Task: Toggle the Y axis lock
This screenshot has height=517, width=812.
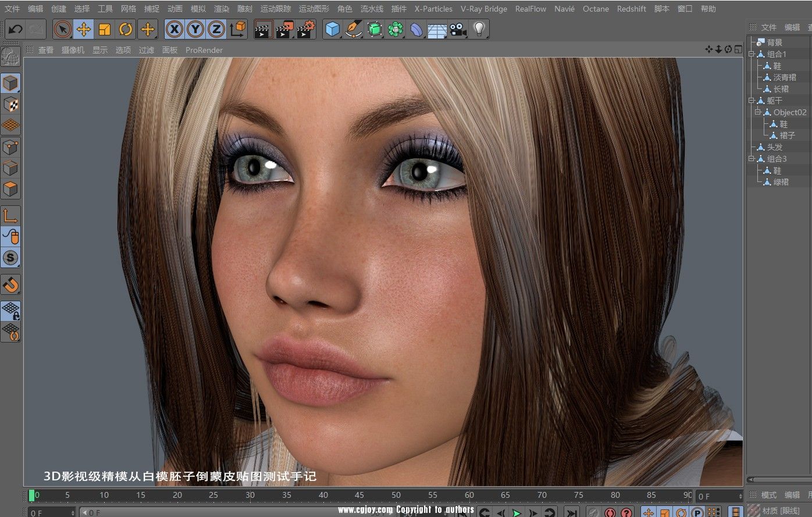Action: coord(195,29)
